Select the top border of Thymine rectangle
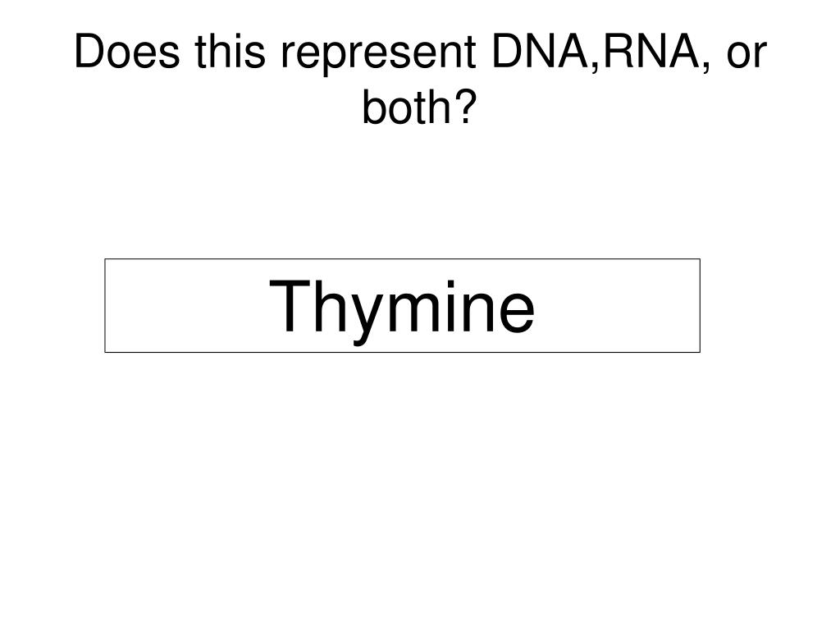The width and height of the screenshot is (840, 630). [402, 259]
